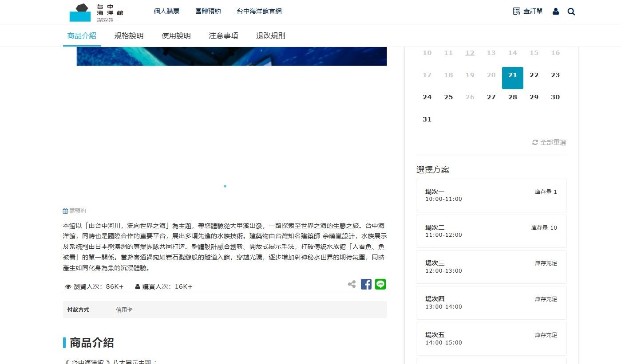Click the share icon beside the Facebook button
This screenshot has width=621, height=364.
(x=352, y=284)
